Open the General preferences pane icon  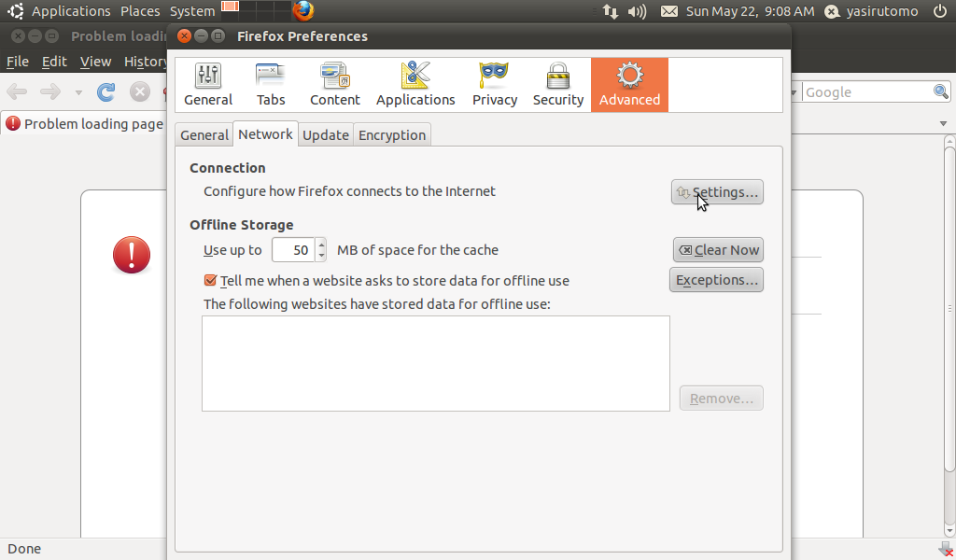coord(208,85)
